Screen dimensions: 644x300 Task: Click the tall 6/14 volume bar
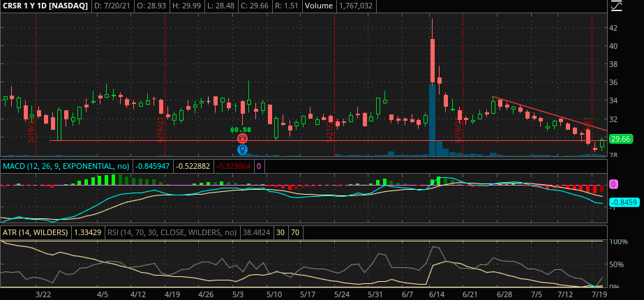coord(433,120)
